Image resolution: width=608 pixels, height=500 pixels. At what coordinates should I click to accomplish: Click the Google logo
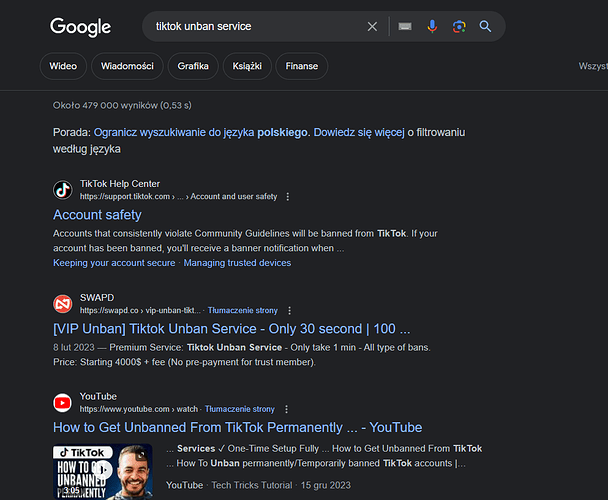[x=80, y=27]
